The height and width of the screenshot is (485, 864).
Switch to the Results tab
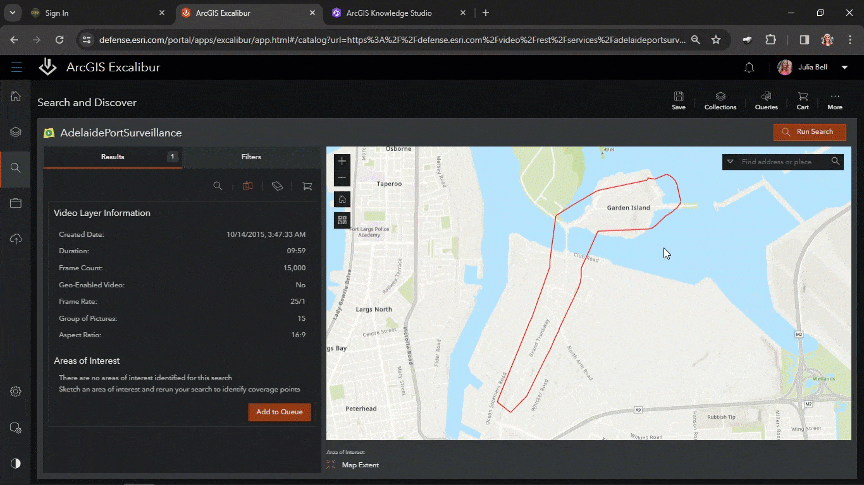112,157
